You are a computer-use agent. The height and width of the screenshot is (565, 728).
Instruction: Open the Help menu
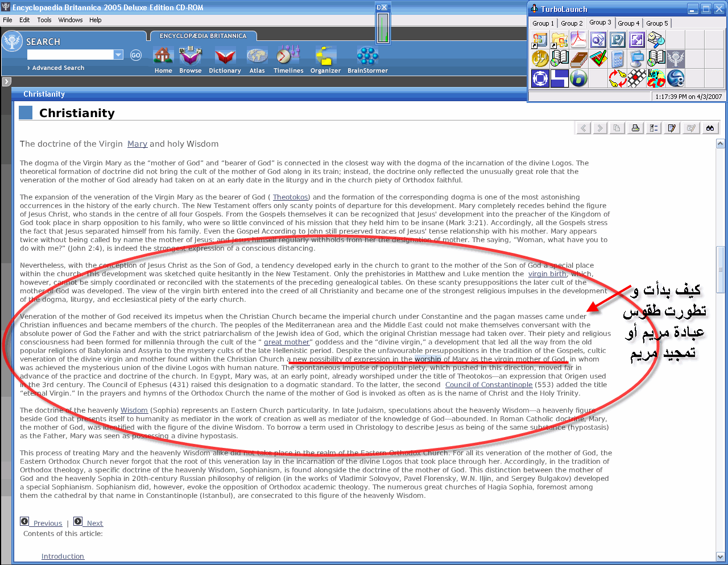[96, 20]
